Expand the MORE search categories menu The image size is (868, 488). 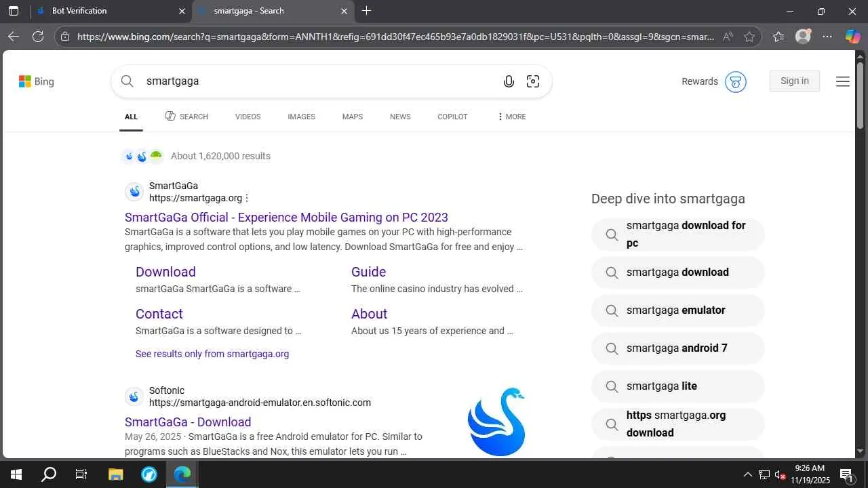pos(512,117)
